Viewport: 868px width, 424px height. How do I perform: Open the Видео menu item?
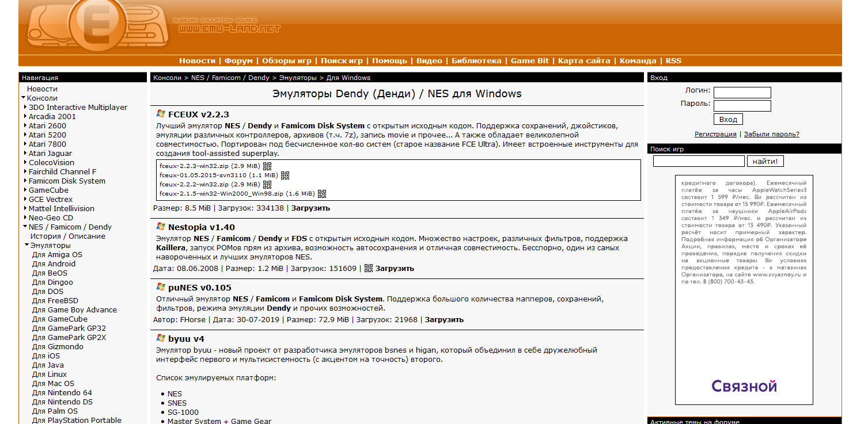click(x=429, y=60)
